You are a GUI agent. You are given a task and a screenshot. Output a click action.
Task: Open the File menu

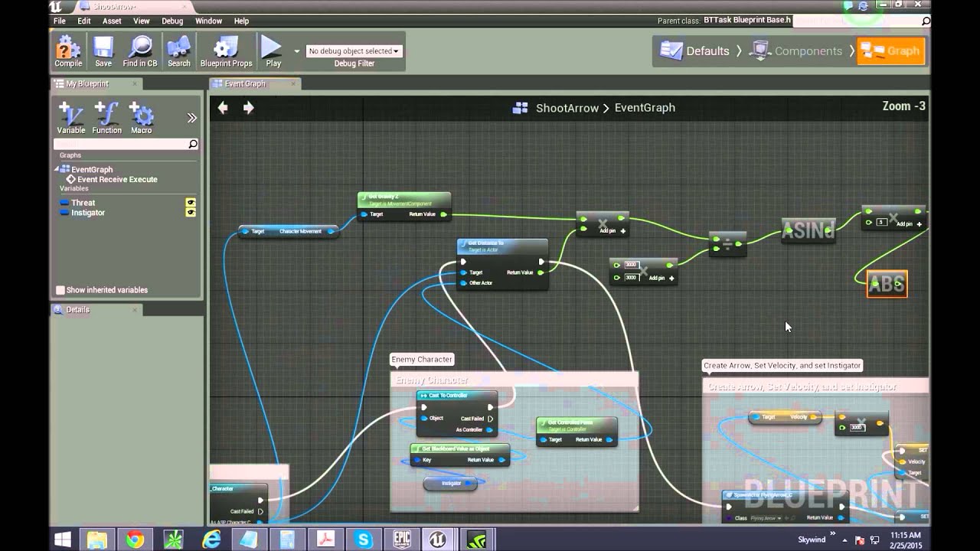pyautogui.click(x=60, y=21)
